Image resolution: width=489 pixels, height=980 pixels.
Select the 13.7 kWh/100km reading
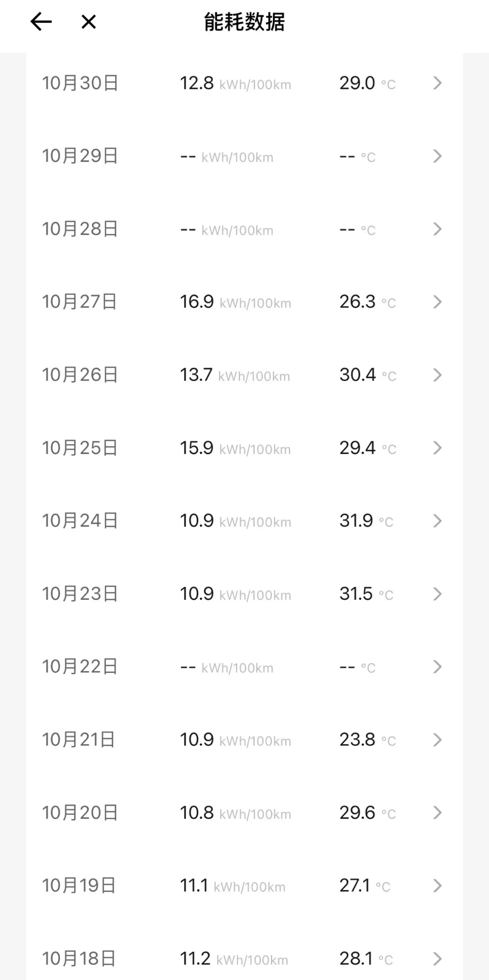coord(235,375)
